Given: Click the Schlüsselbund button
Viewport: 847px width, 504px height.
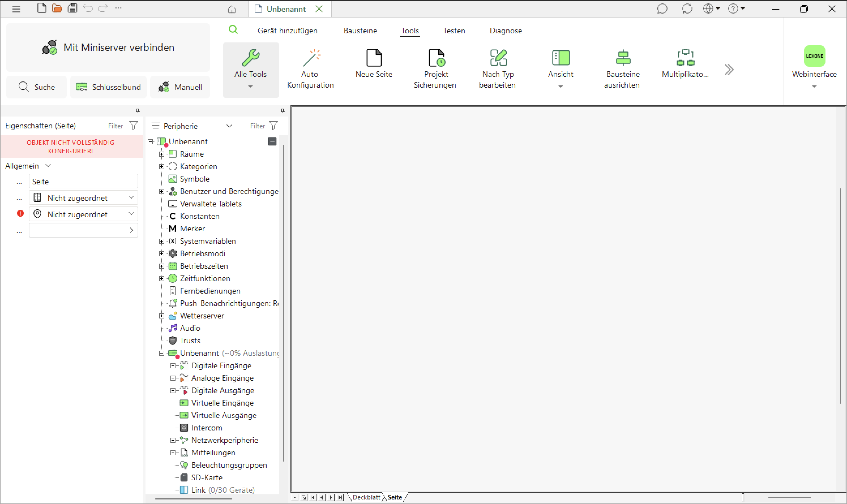Looking at the screenshot, I should (x=108, y=87).
